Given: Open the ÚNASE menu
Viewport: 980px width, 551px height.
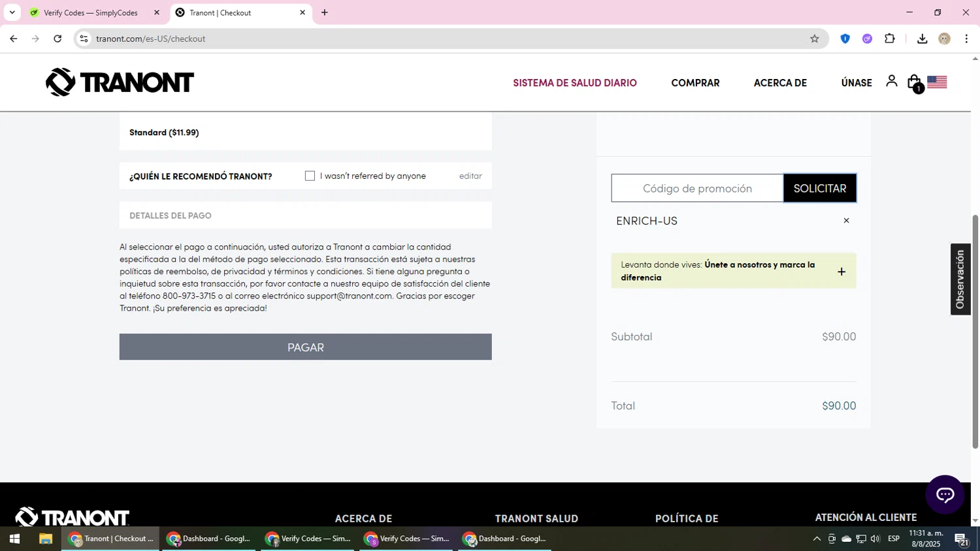Looking at the screenshot, I should coord(857,83).
